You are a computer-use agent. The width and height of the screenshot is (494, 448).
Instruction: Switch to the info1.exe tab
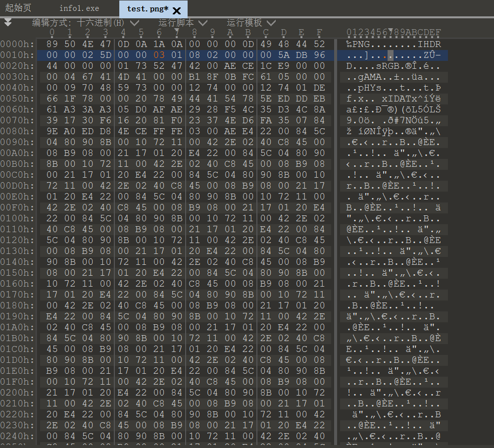tap(79, 8)
